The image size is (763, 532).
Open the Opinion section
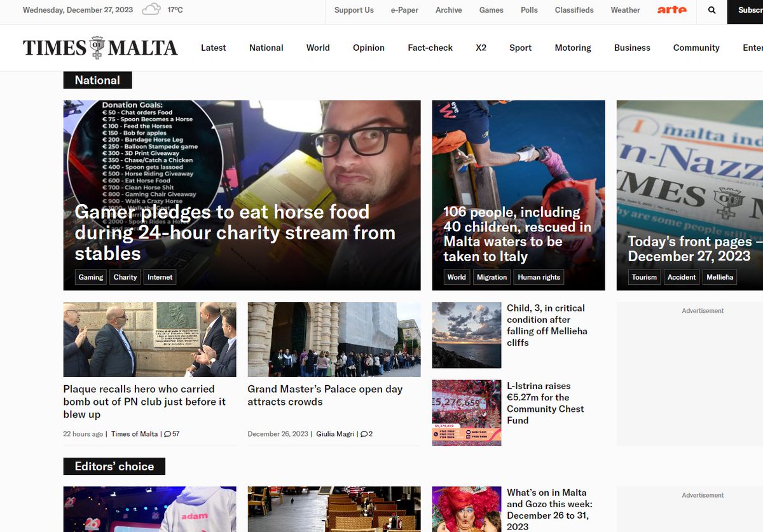click(369, 48)
